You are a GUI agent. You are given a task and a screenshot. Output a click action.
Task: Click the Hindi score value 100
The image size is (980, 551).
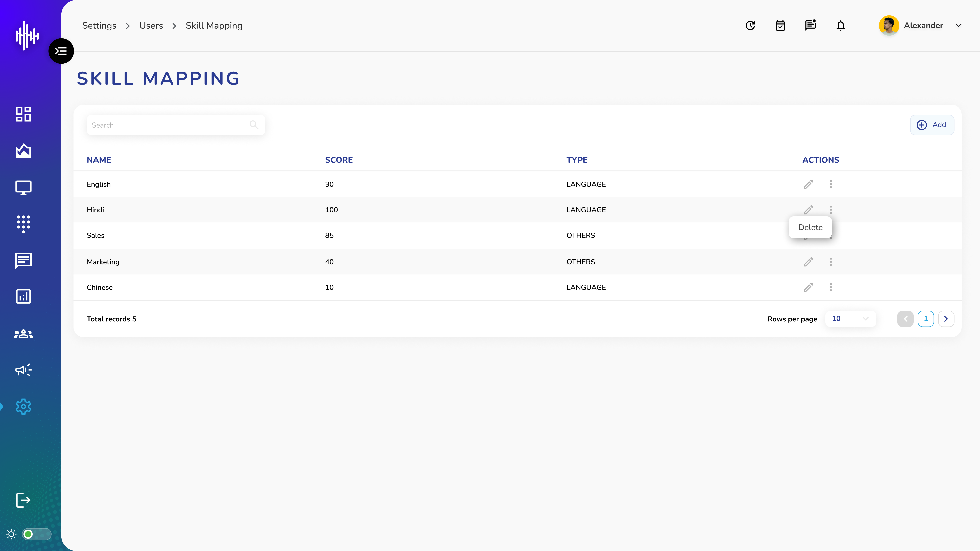(331, 210)
